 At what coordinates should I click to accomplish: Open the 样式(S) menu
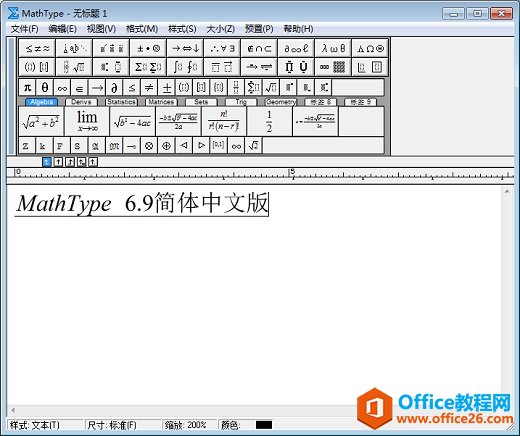point(182,29)
